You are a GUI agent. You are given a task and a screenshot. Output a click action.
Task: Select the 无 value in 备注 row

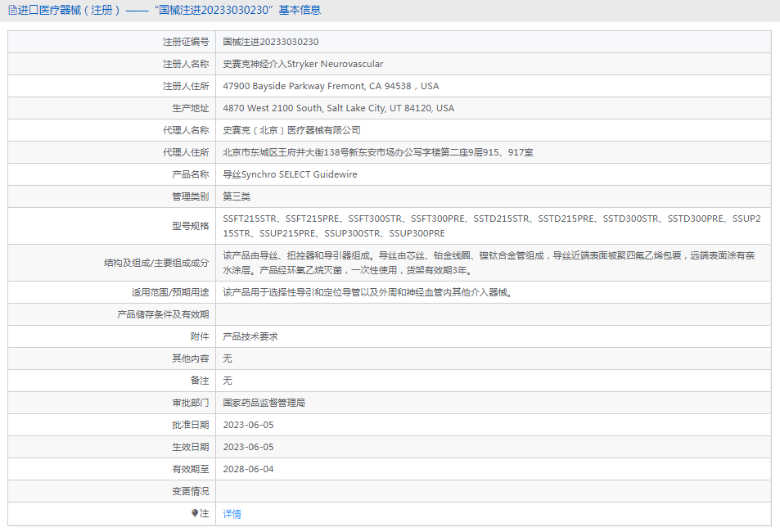point(228,381)
